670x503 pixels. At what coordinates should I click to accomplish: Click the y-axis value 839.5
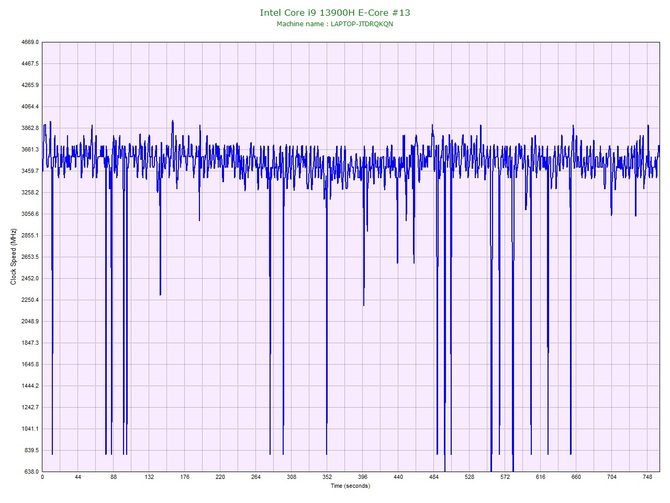31,450
